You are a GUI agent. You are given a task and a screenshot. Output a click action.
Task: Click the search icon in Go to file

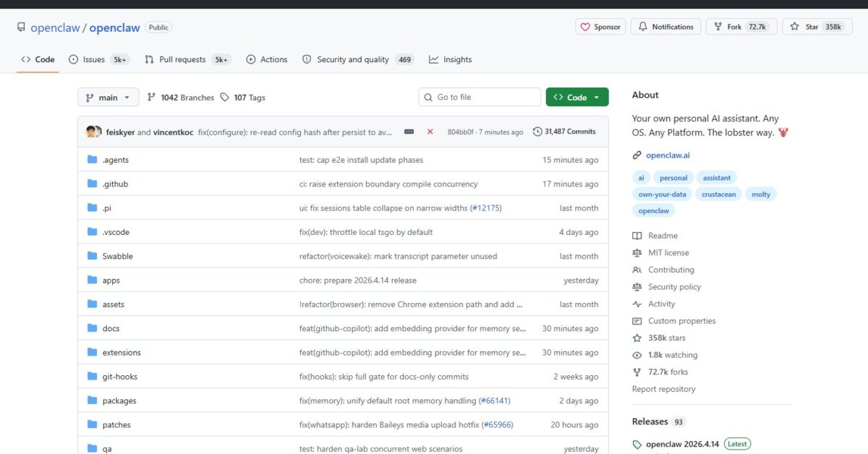point(428,97)
